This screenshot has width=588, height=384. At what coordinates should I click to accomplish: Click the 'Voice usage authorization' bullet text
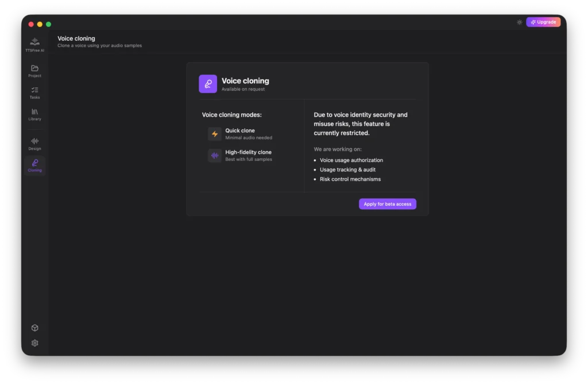[x=351, y=160]
